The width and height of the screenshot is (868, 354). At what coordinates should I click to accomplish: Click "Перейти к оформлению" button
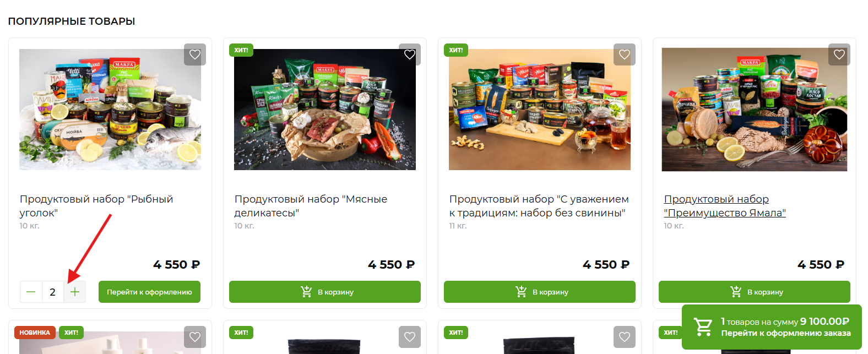click(149, 292)
